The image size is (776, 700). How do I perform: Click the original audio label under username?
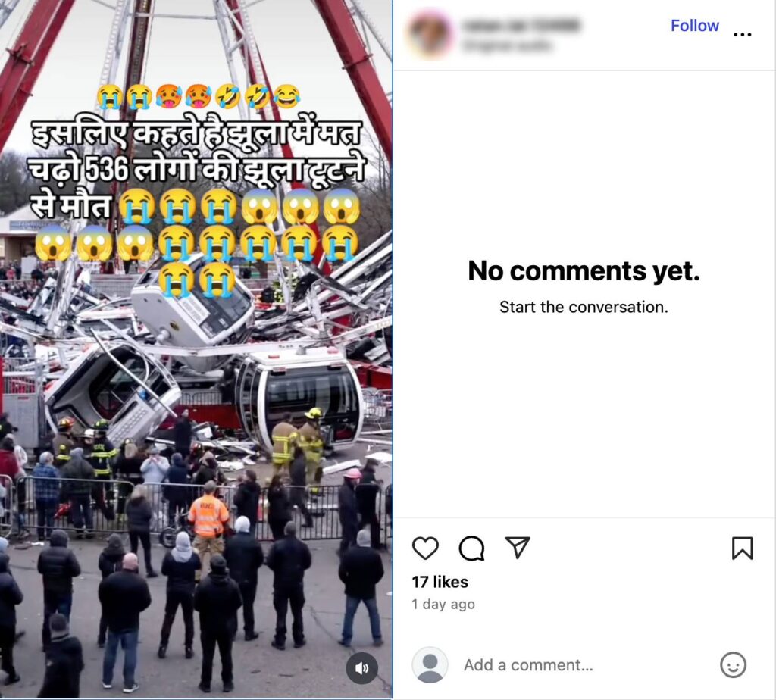(506, 45)
